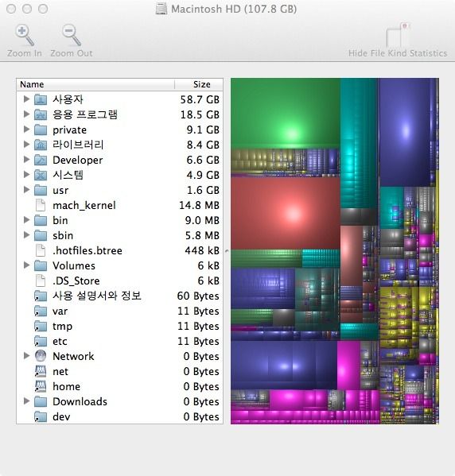Expand the bin folder triangle
This screenshot has height=476, width=455.
point(26,220)
